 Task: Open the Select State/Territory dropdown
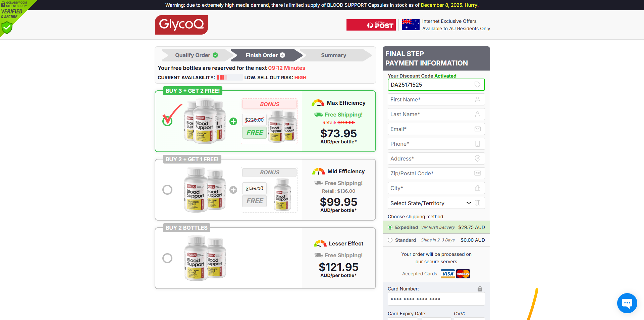[436, 203]
